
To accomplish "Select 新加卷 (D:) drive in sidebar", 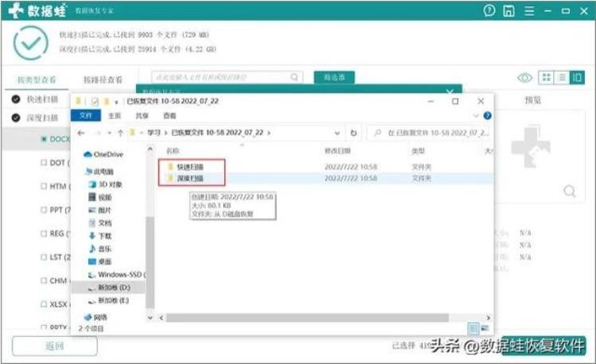I will tap(109, 288).
